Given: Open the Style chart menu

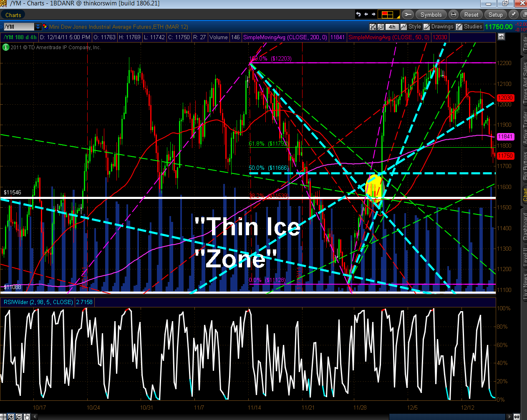Looking at the screenshot, I should [411, 27].
